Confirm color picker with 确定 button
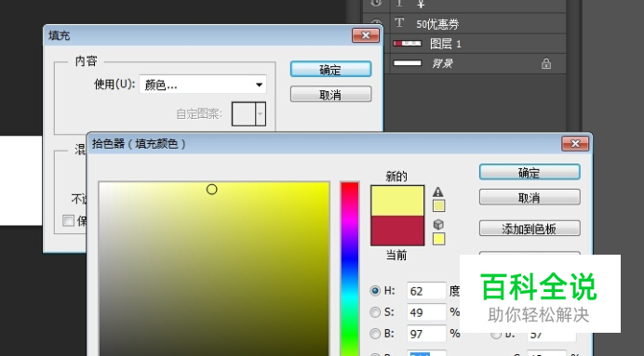This screenshot has height=356, width=644. point(530,172)
